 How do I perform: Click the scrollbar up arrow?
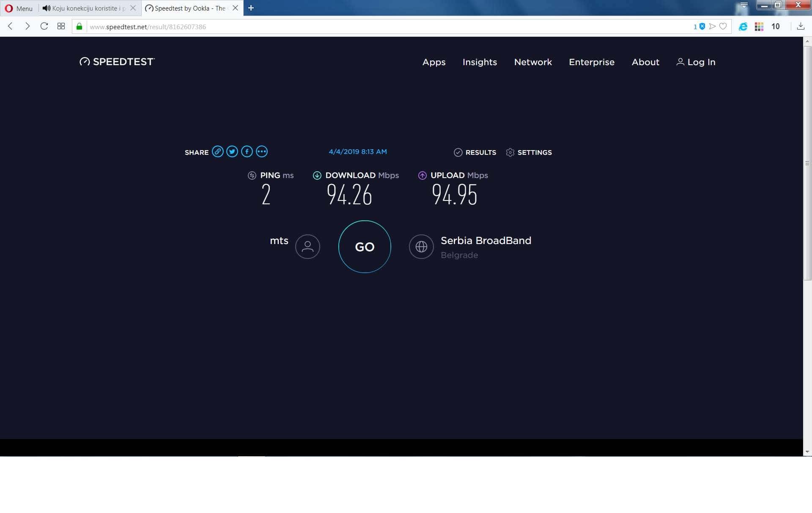807,41
